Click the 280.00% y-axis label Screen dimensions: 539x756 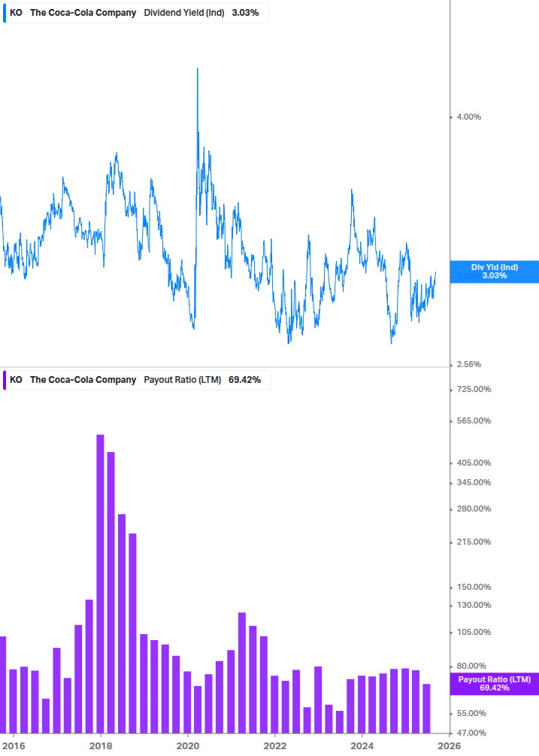coord(474,509)
